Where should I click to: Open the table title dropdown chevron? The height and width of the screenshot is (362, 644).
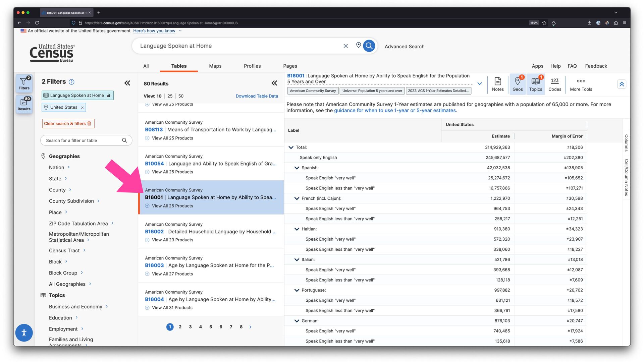480,83
